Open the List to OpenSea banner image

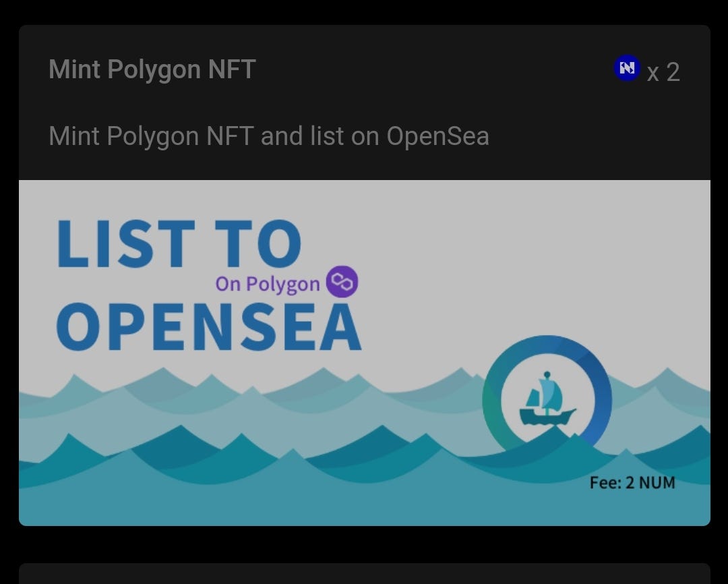(365, 353)
